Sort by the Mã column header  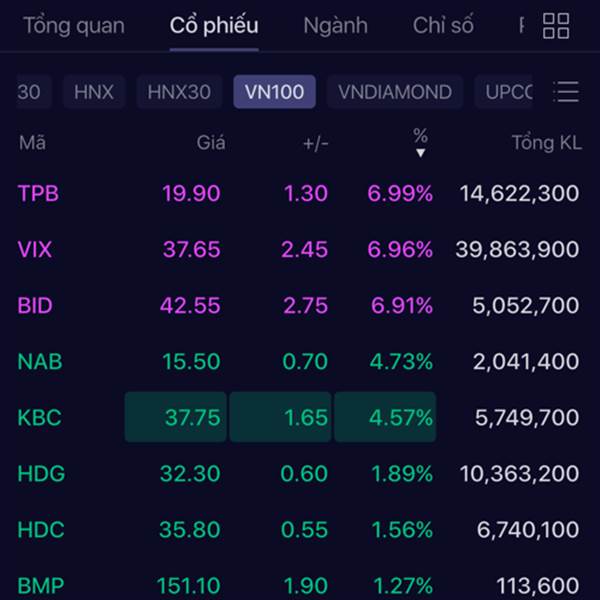coord(33,143)
